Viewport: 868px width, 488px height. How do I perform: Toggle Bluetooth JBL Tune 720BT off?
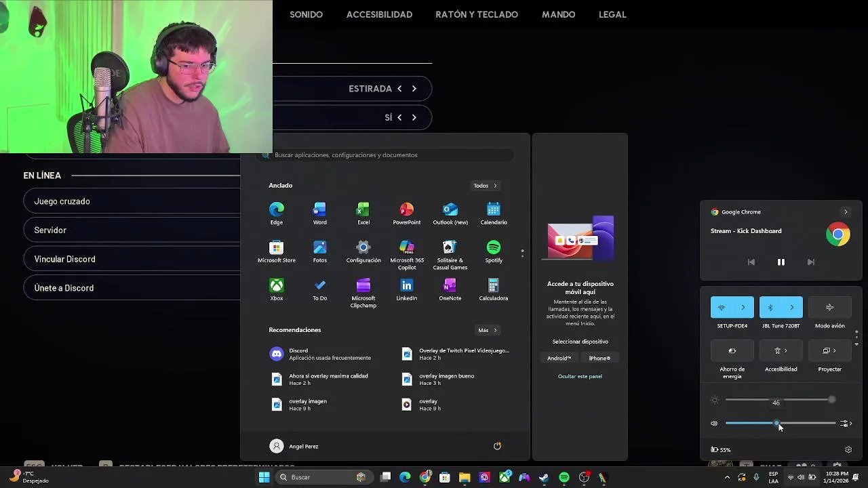[770, 308]
